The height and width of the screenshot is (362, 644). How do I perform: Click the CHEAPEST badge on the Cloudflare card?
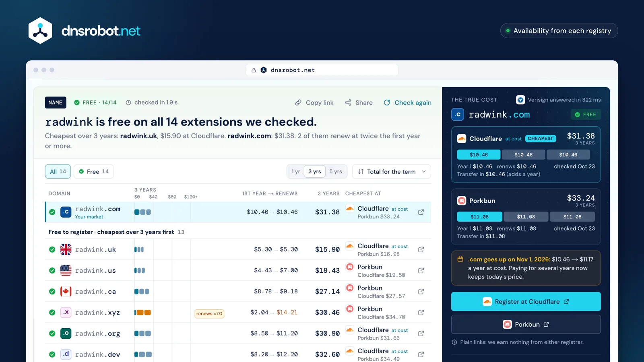click(x=541, y=138)
